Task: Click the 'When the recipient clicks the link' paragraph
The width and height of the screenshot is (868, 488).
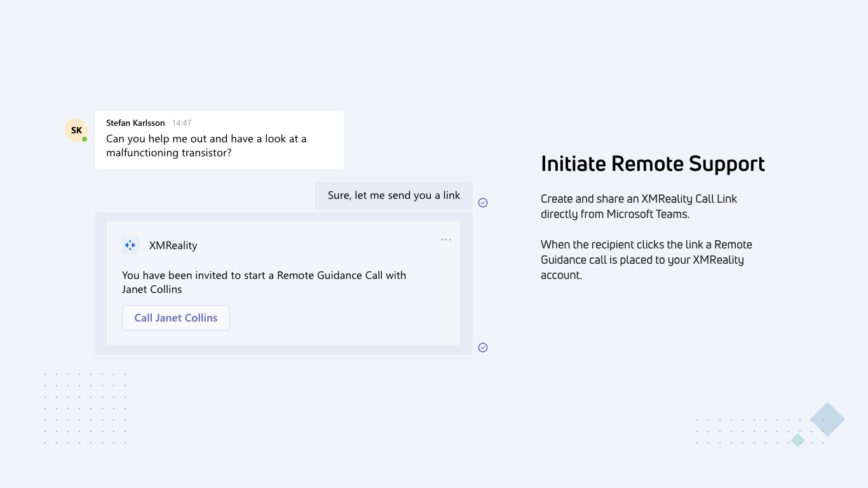Action: tap(646, 260)
